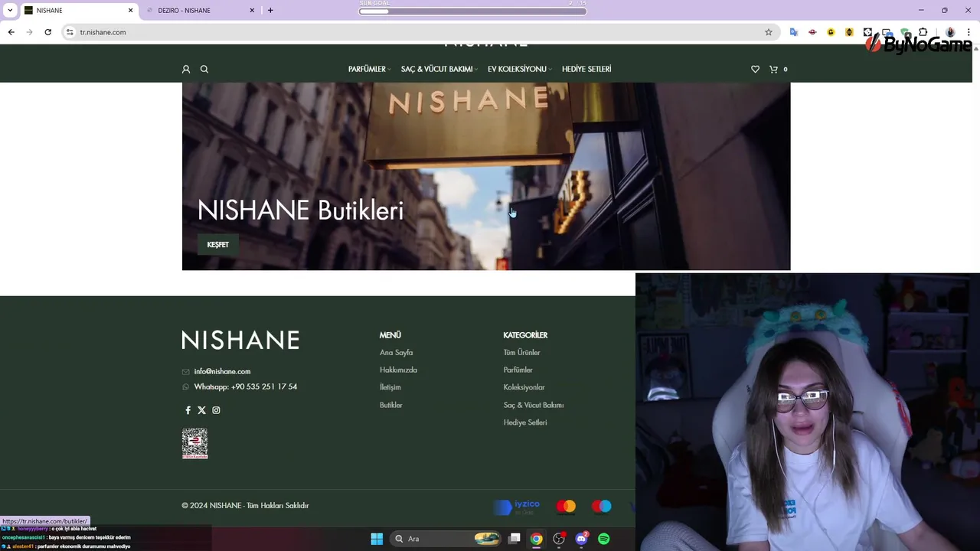Click the browser forward arrow

29,32
